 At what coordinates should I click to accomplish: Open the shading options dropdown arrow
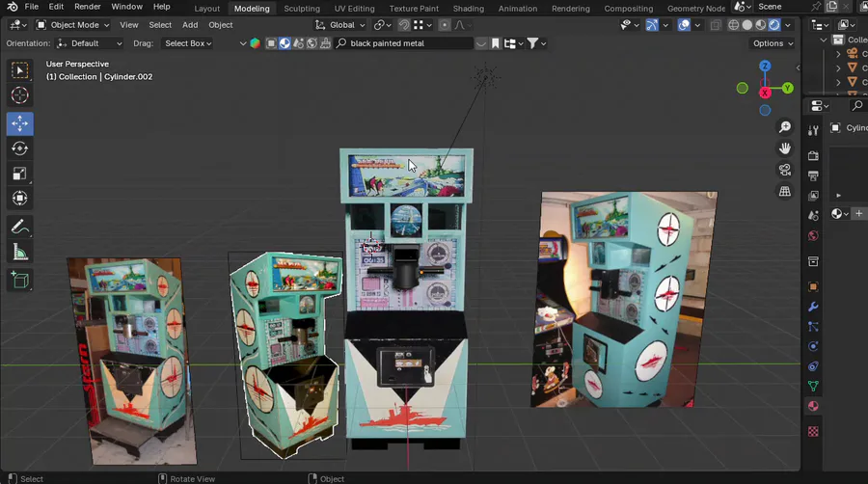click(788, 25)
